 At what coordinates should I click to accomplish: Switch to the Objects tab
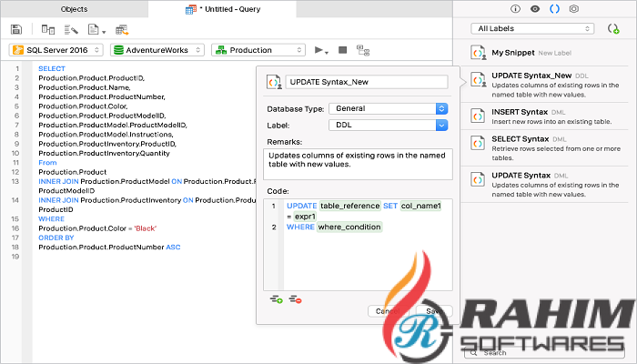pos(74,9)
